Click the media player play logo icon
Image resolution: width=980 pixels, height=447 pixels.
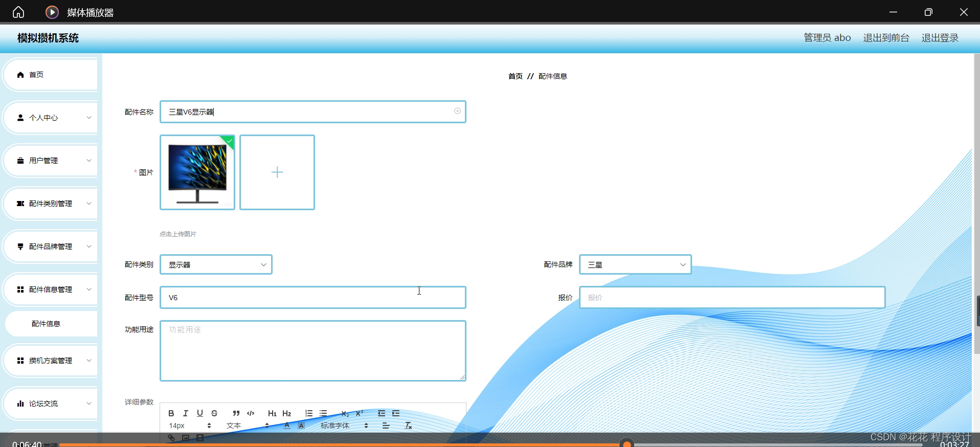[x=52, y=12]
